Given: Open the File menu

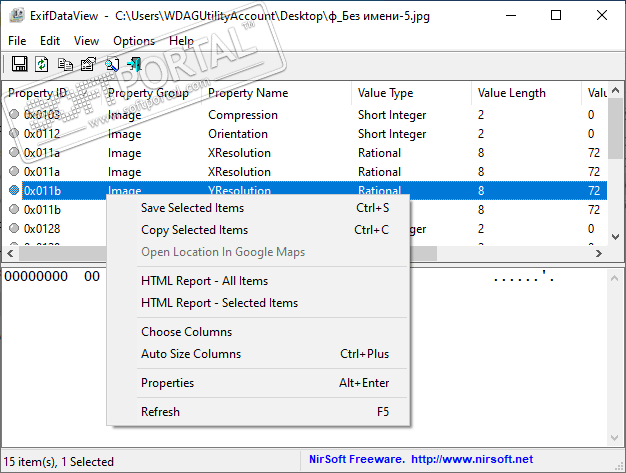Looking at the screenshot, I should 17,41.
